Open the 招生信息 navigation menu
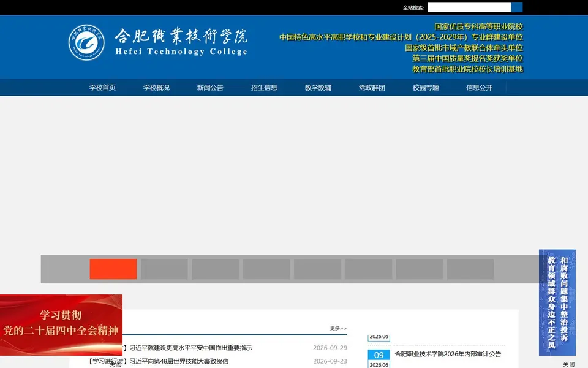The image size is (588, 368). pos(264,88)
